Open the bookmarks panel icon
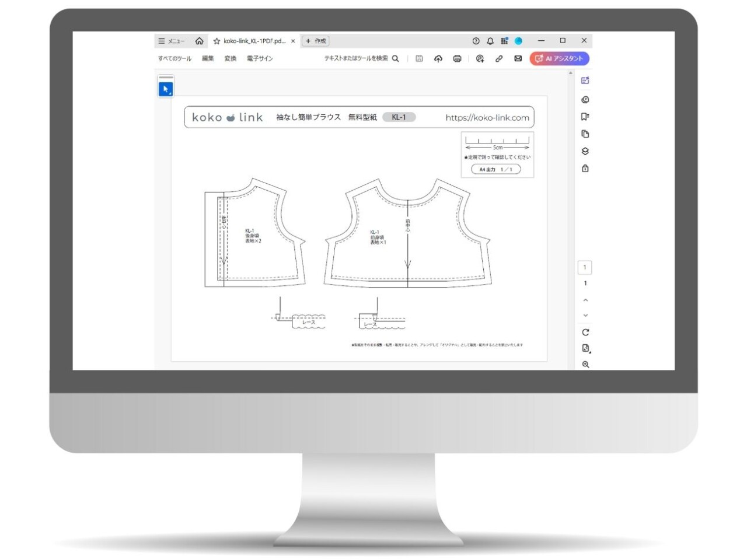Screen dimensions: 747x560 click(x=585, y=117)
